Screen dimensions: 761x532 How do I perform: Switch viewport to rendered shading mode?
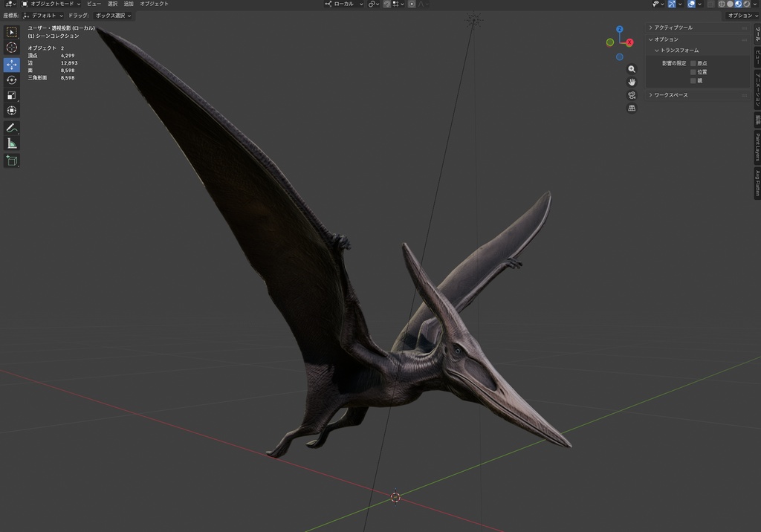pyautogui.click(x=746, y=4)
